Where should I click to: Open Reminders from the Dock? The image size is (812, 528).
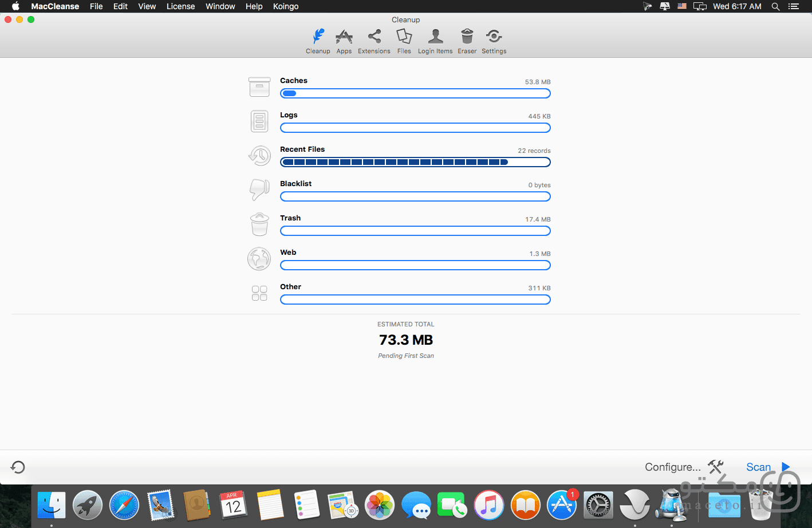tap(306, 506)
